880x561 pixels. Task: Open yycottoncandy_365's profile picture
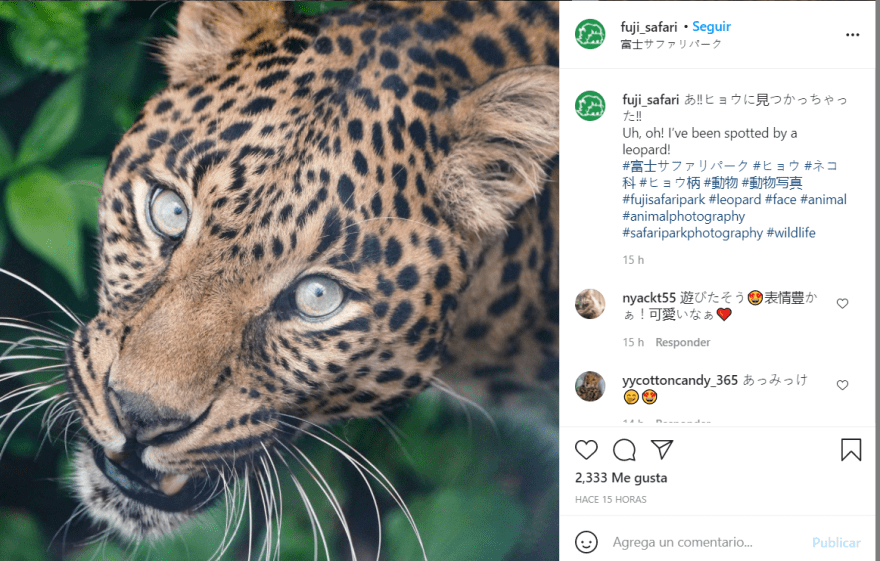coord(590,386)
